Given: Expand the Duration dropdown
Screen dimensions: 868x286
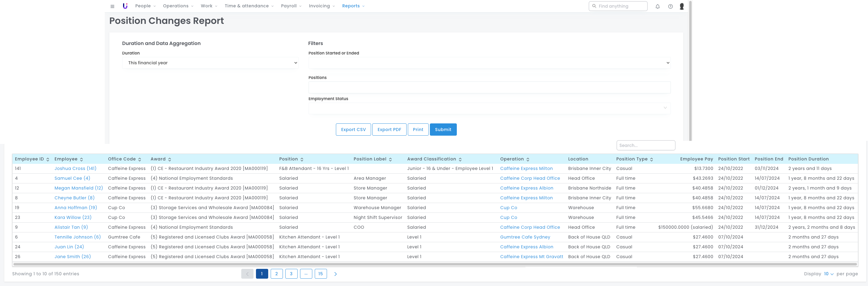Looking at the screenshot, I should tap(210, 63).
